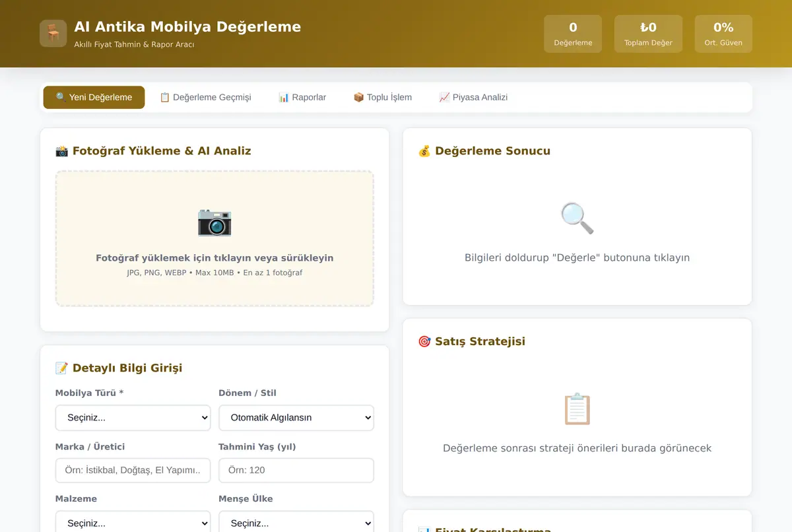Click the money bag icon beside Değerleme Sonucu
792x532 pixels.
coord(424,151)
